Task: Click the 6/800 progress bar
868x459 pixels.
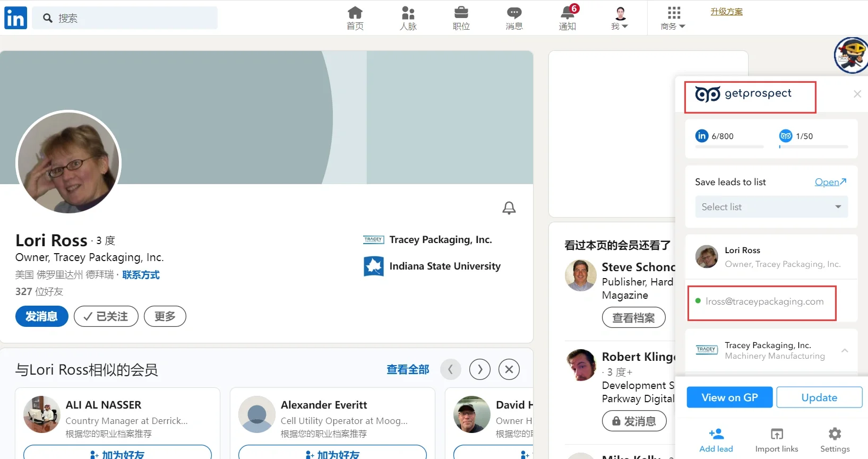Action: coord(729,147)
